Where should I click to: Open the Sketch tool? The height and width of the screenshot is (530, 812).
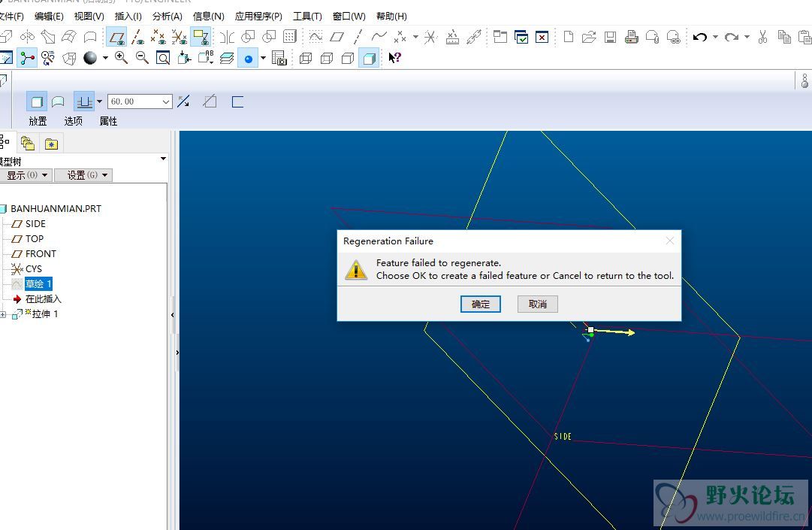point(315,37)
